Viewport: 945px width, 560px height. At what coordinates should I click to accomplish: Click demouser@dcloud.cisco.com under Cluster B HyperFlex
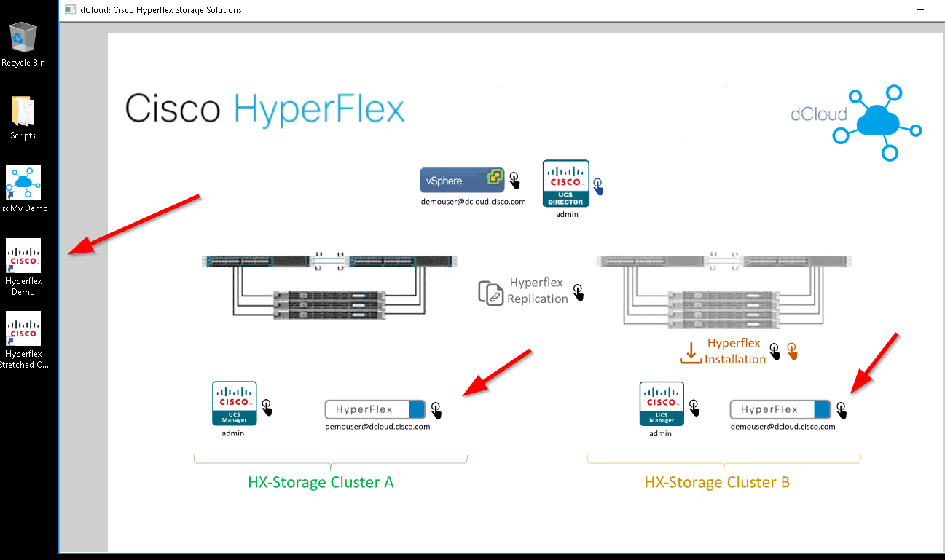[x=783, y=427]
